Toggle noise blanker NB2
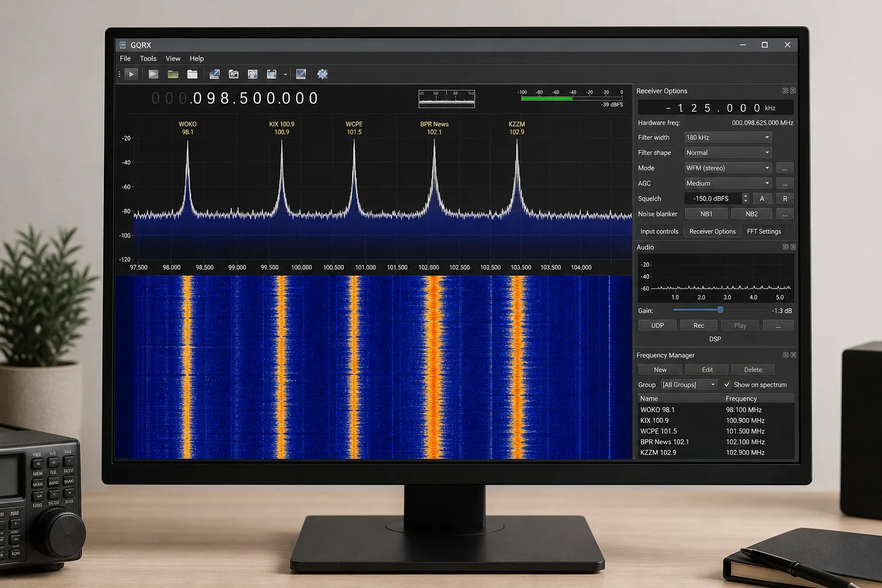The width and height of the screenshot is (882, 588). [x=751, y=214]
